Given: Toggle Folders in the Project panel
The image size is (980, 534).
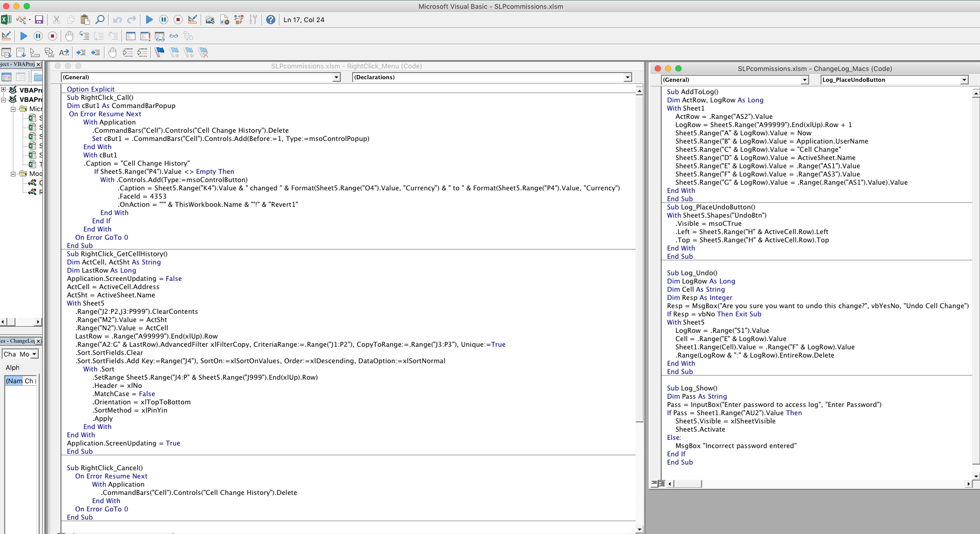Looking at the screenshot, I should coord(37,77).
